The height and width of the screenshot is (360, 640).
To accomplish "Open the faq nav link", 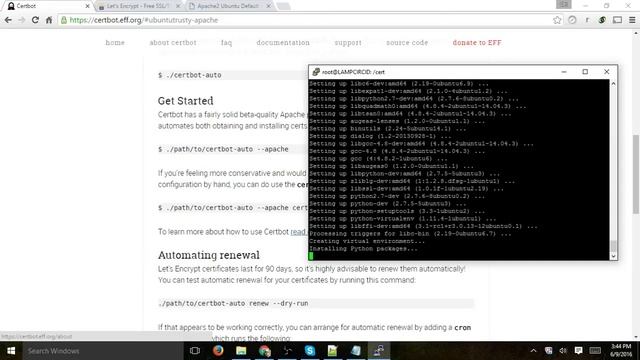I will (x=227, y=42).
